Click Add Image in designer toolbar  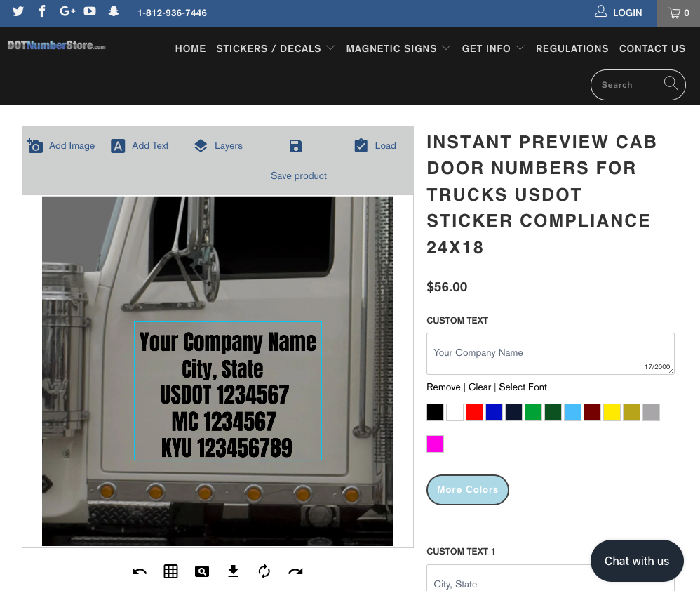pos(61,146)
